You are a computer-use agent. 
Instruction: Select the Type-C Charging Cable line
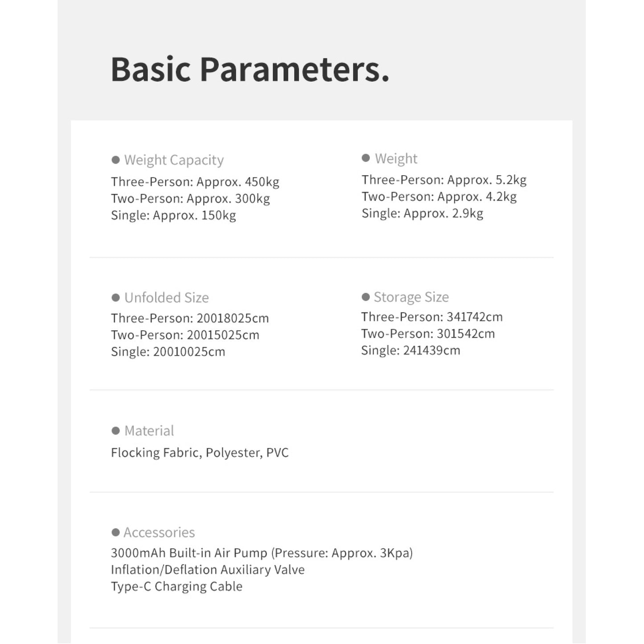(x=176, y=587)
